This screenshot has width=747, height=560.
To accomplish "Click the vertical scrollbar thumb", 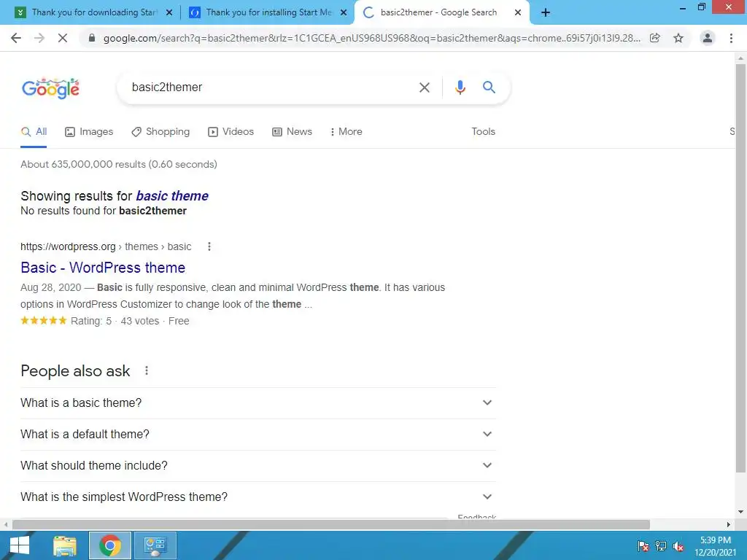I will (x=740, y=268).
